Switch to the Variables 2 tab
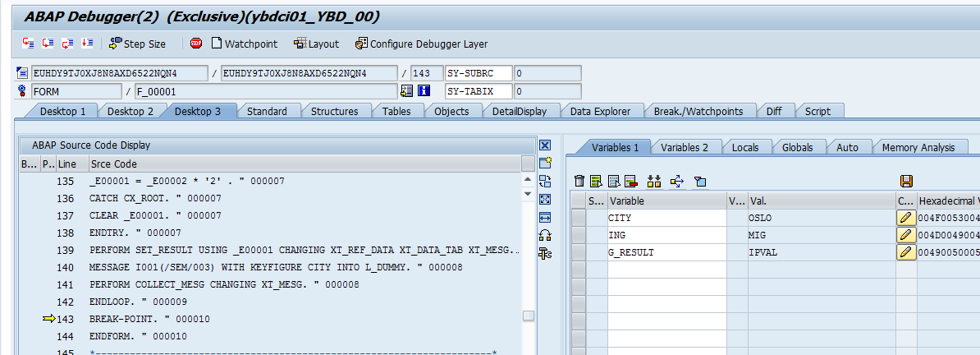Viewport: 980px width, 355px height. click(x=685, y=148)
